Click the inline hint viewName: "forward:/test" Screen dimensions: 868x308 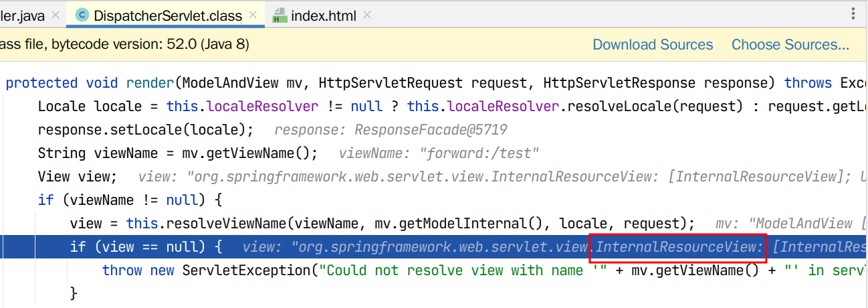click(x=439, y=153)
